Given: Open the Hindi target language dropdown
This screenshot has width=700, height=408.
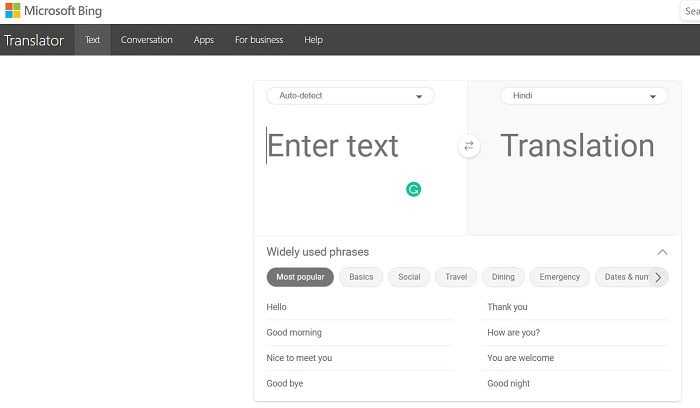Looking at the screenshot, I should coord(584,96).
